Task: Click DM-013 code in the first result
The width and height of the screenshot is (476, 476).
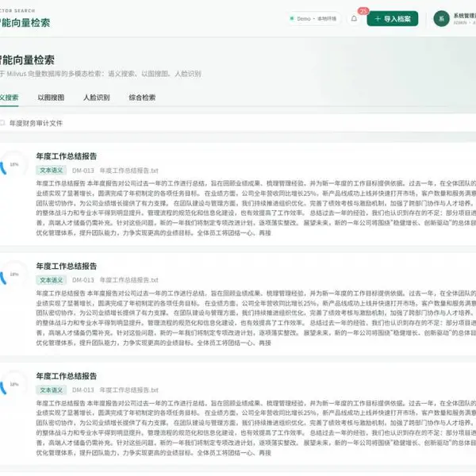Action: pyautogui.click(x=83, y=171)
